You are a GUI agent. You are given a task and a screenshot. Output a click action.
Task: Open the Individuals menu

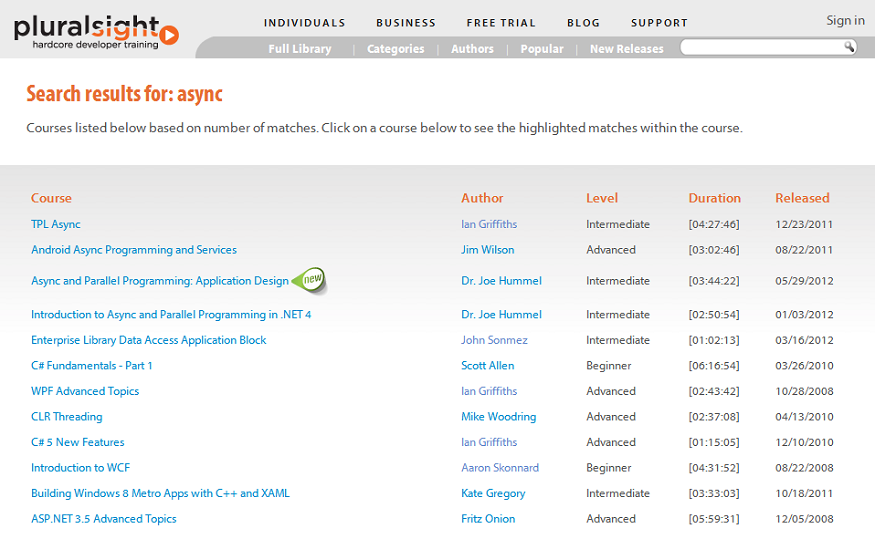[x=304, y=23]
